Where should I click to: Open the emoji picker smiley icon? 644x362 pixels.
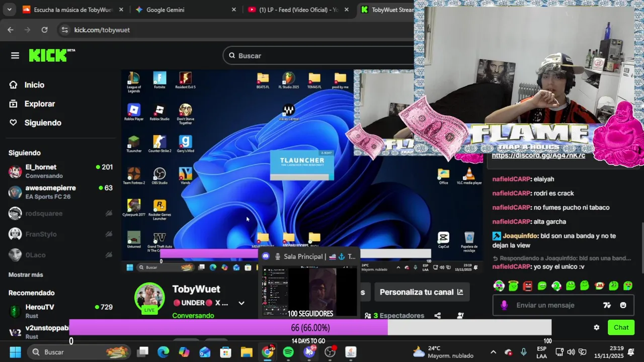623,305
